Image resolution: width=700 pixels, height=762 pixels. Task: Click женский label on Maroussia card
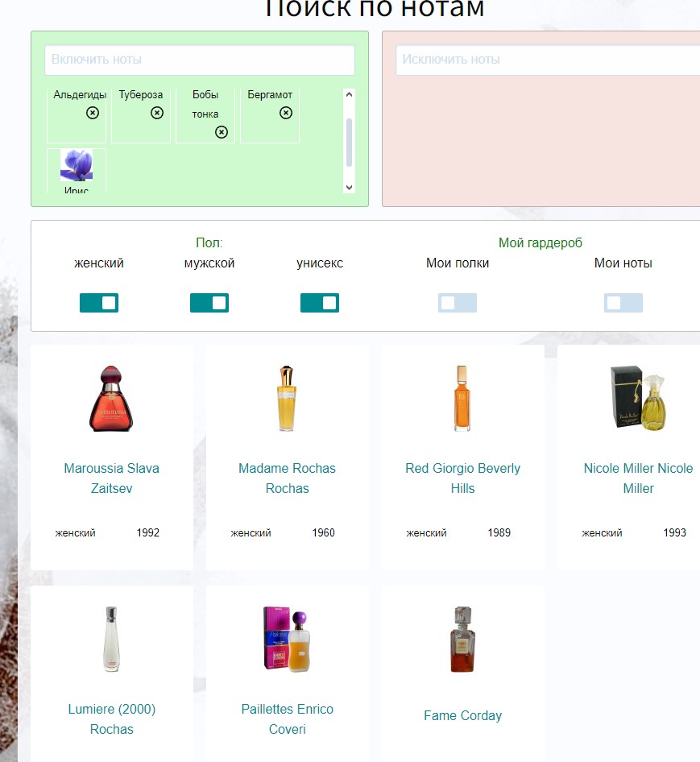[x=75, y=533]
